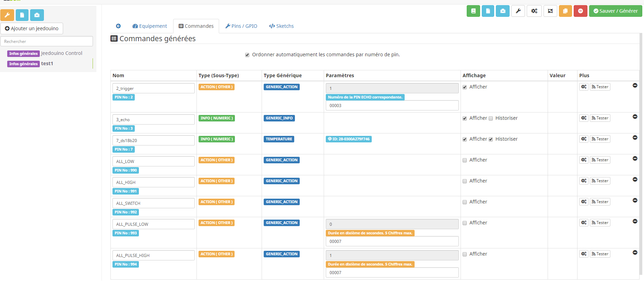
Task: Click the white wrench icon in top toolbar
Action: (518, 11)
